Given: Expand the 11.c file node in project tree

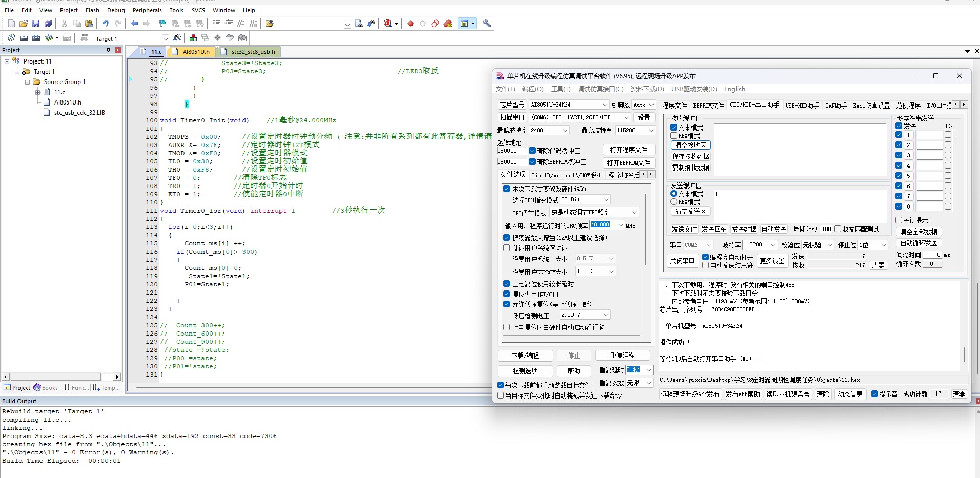Looking at the screenshot, I should point(37,92).
